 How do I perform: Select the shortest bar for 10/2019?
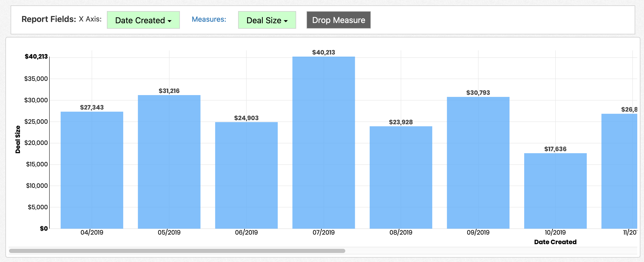tap(555, 191)
